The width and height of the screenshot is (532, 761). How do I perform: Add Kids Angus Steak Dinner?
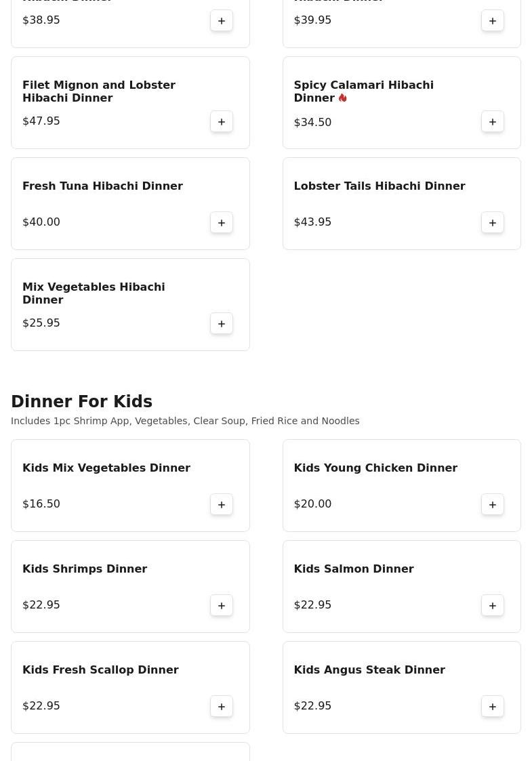[x=492, y=707]
